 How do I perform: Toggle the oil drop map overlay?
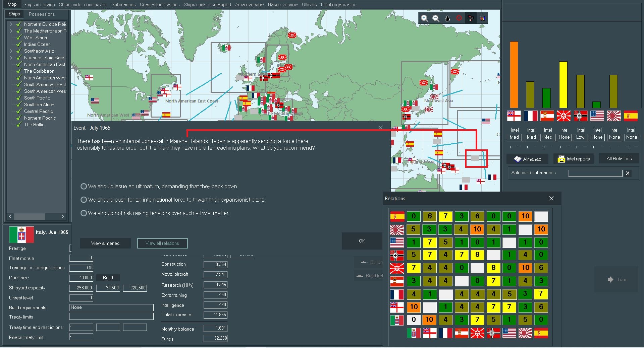pos(447,18)
